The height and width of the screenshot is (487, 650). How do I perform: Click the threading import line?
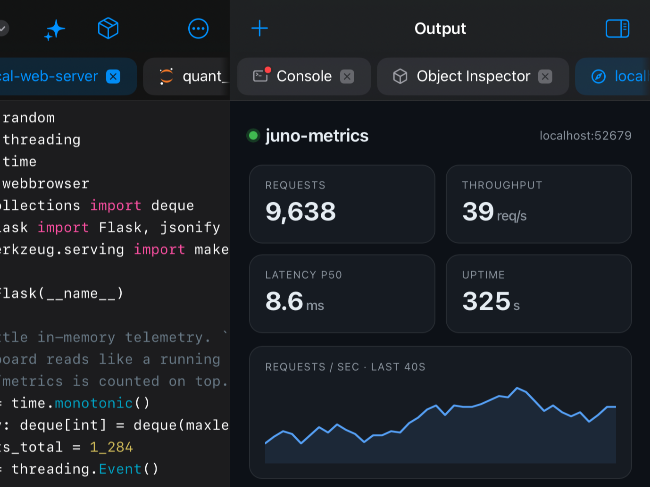(41, 140)
